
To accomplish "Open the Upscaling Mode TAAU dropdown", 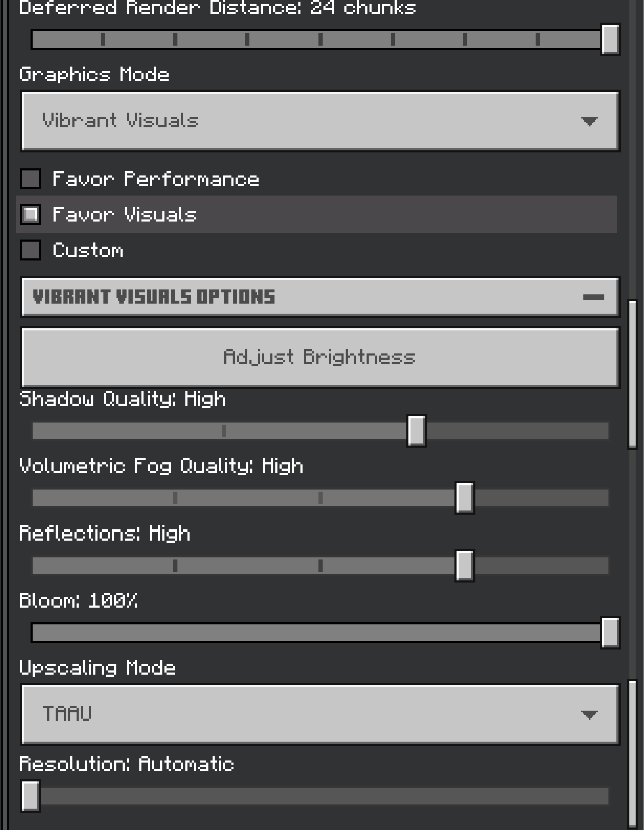I will [x=320, y=714].
